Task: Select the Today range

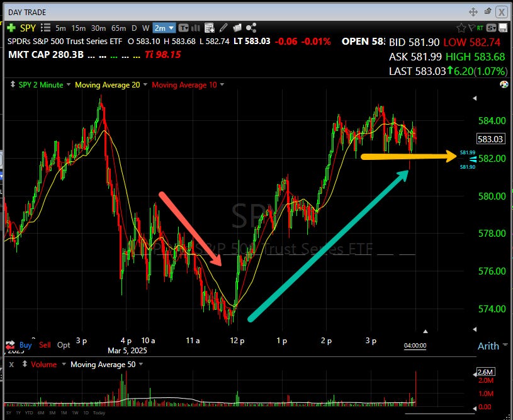Action: (99, 413)
